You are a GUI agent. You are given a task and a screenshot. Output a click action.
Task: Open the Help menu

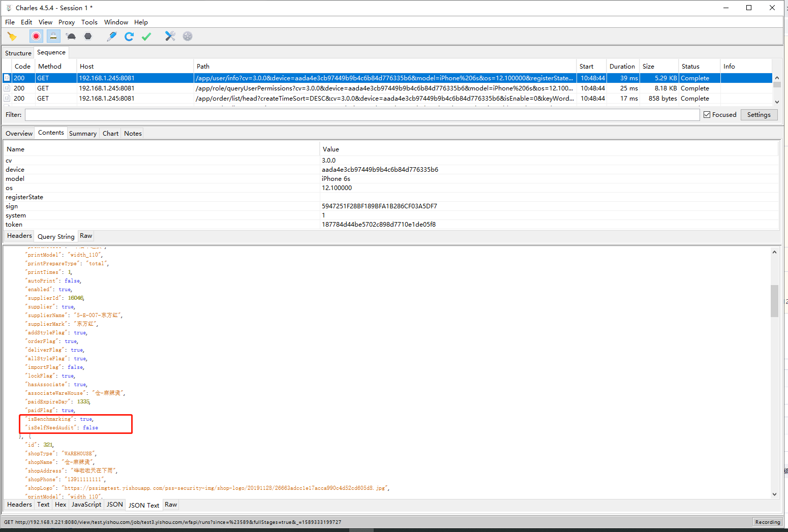[141, 22]
